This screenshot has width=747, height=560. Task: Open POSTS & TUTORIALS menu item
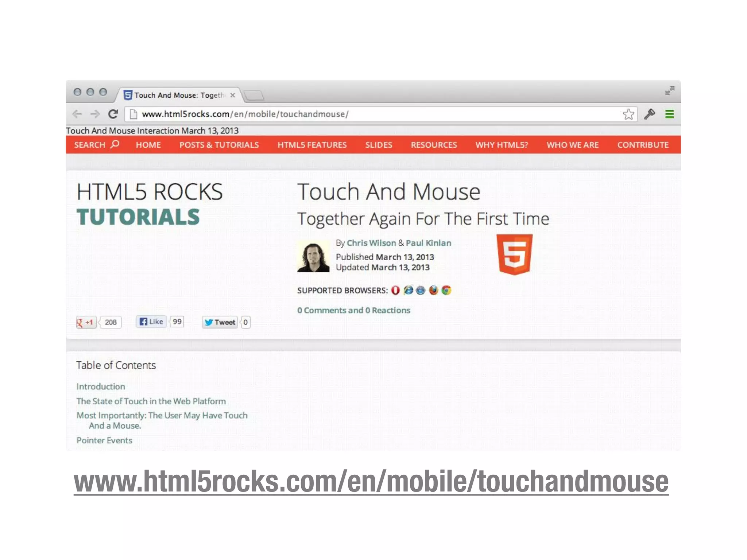pos(219,145)
